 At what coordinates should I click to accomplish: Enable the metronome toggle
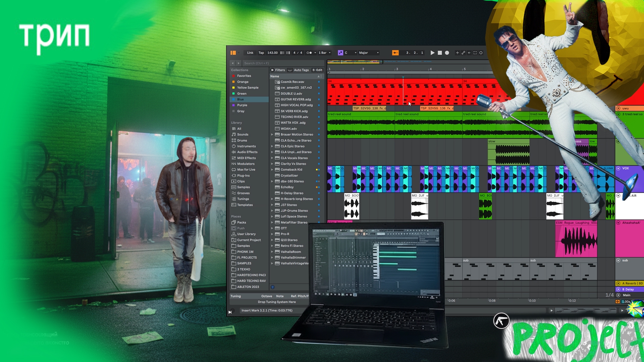tap(309, 53)
